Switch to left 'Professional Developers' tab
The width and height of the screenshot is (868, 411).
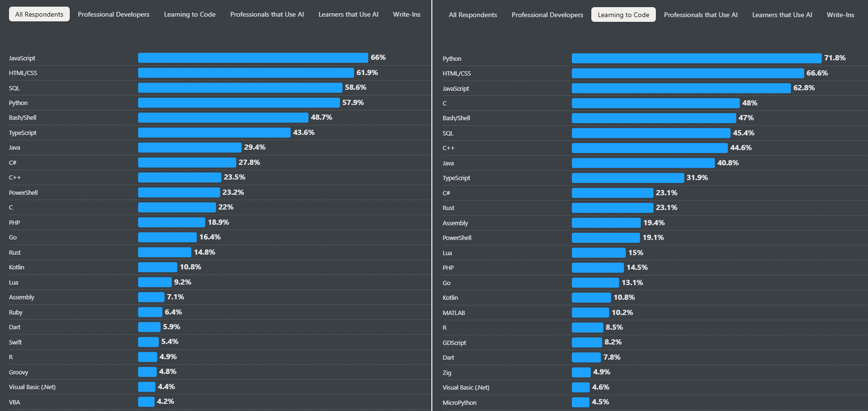113,14
